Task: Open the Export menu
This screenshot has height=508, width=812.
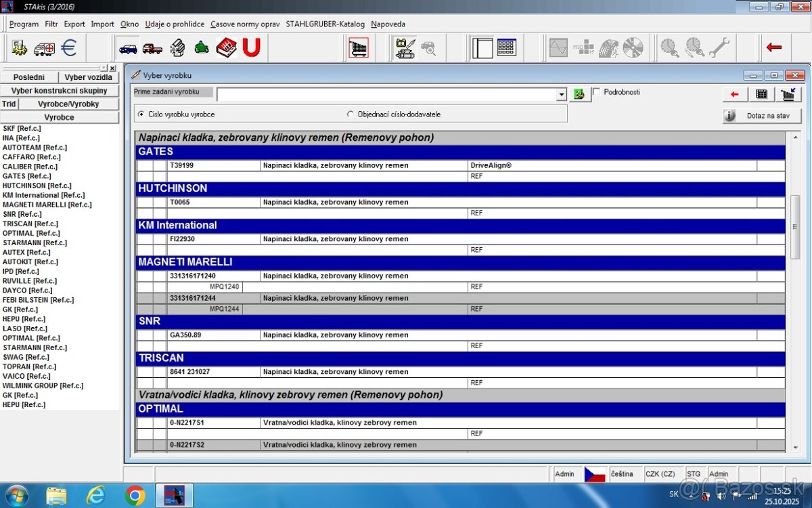Action: pos(74,24)
